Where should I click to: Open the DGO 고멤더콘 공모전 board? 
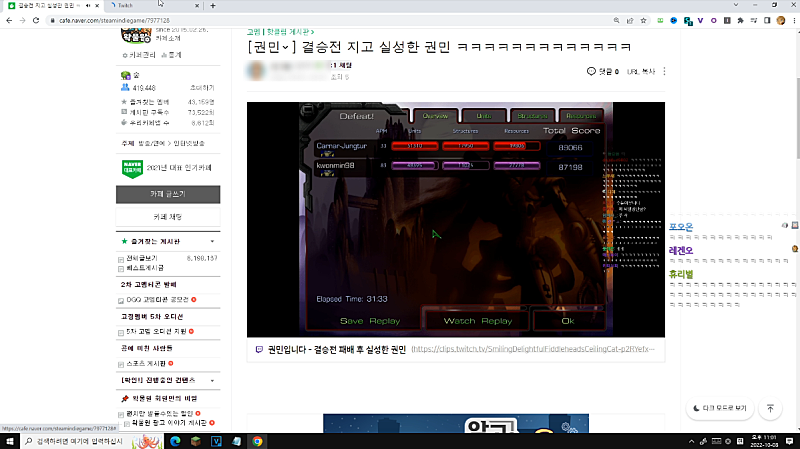(158, 300)
